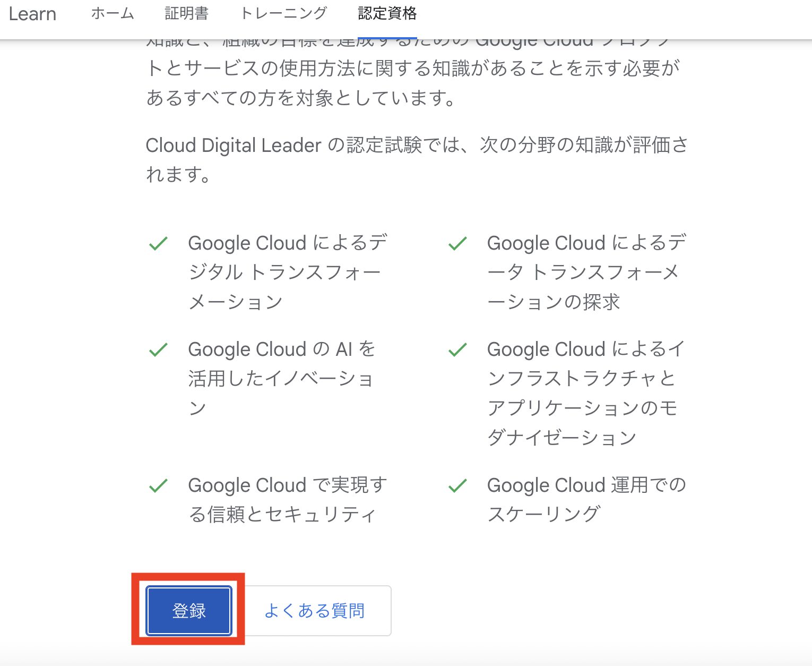Click the 信頼とセキュリティ list text

(287, 499)
